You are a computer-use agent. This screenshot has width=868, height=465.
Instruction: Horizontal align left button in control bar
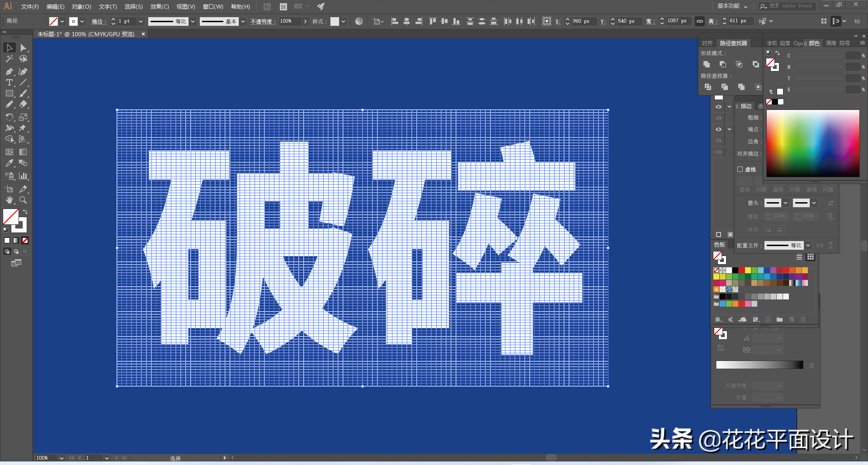coord(395,21)
